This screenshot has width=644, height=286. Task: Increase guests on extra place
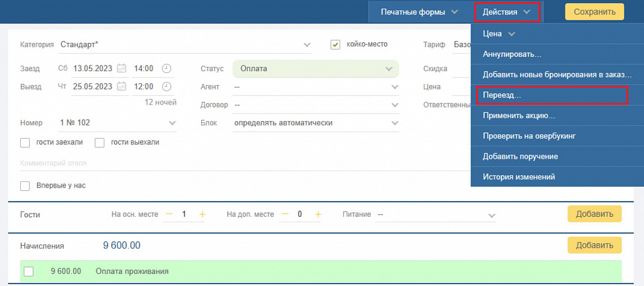point(318,214)
